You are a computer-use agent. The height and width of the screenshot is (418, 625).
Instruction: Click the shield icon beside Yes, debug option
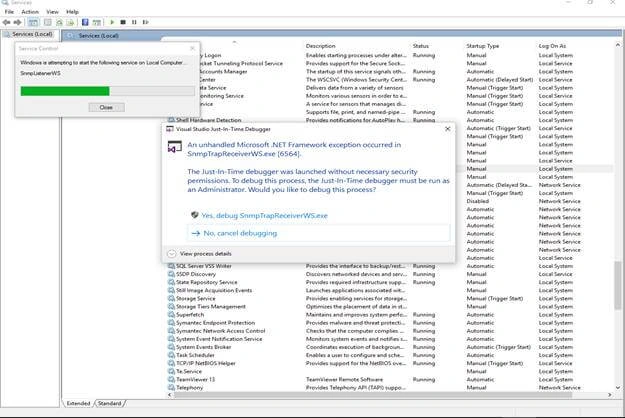(x=195, y=215)
